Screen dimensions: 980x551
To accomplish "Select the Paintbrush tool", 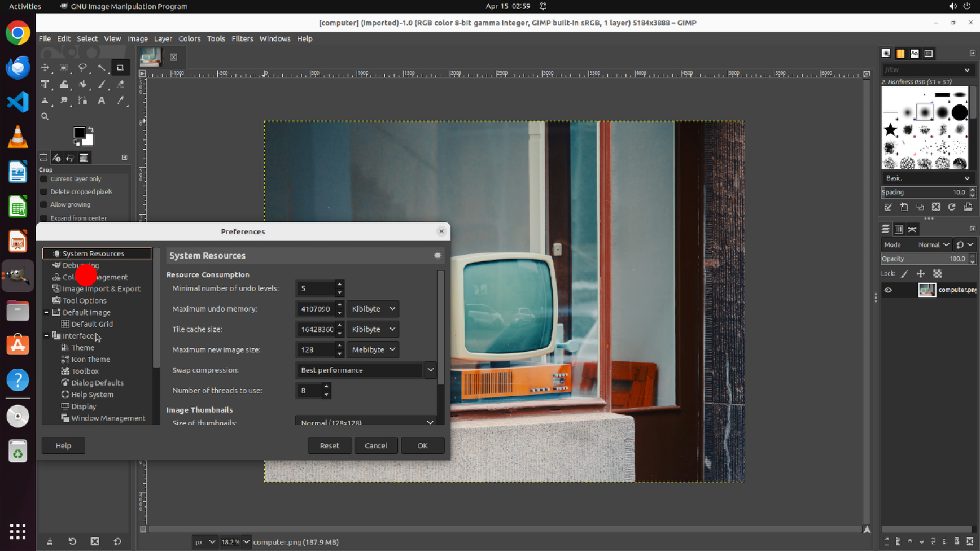I will (x=102, y=84).
